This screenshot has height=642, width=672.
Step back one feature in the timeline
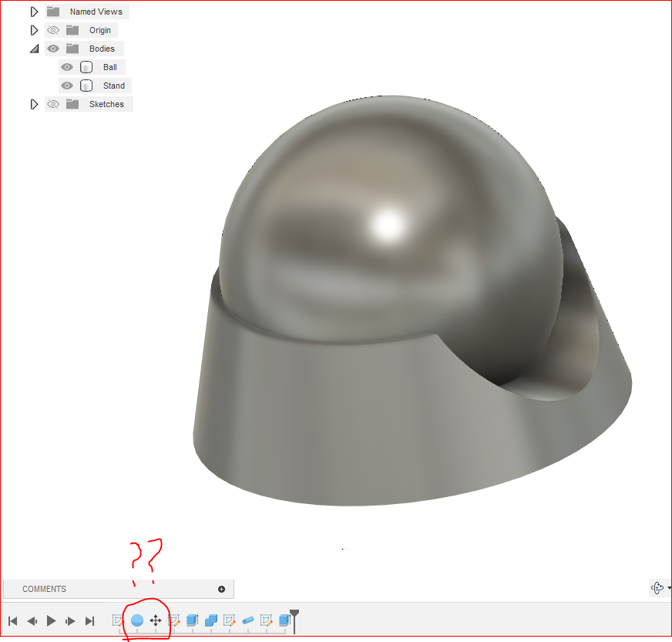tap(32, 620)
